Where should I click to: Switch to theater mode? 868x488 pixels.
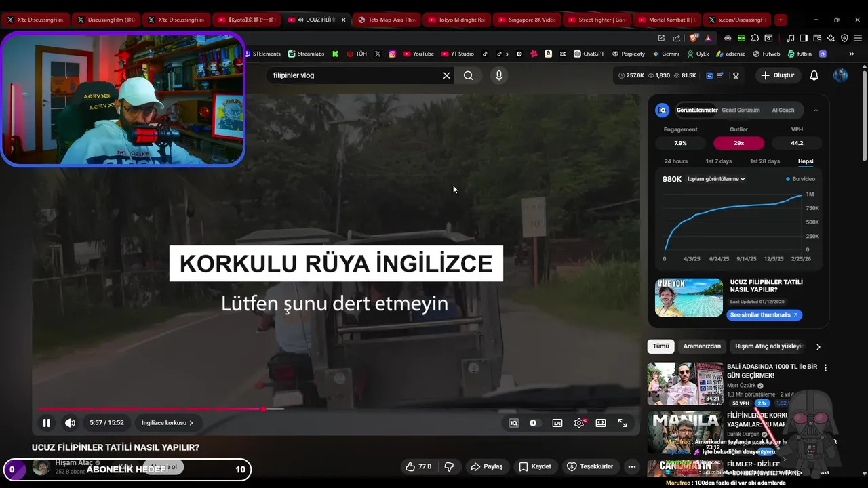tap(601, 423)
